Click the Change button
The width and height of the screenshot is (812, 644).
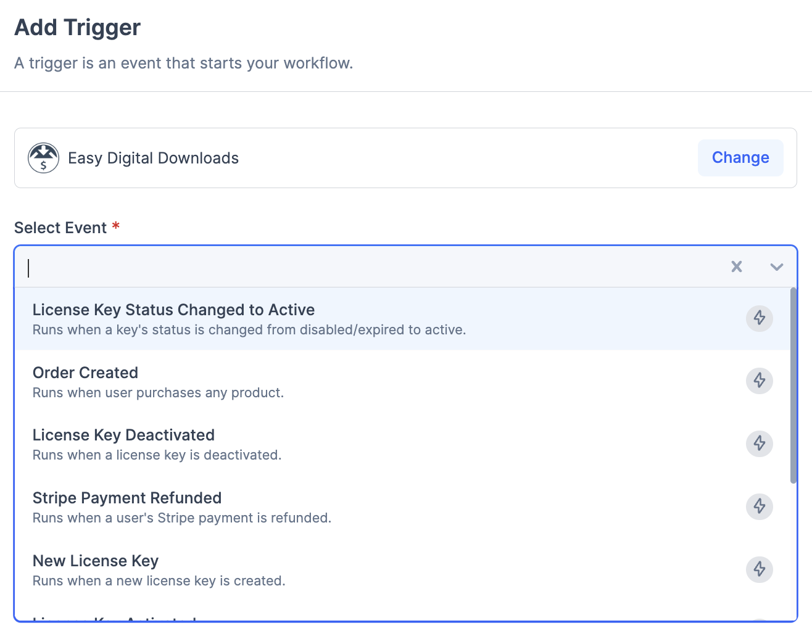pos(740,158)
